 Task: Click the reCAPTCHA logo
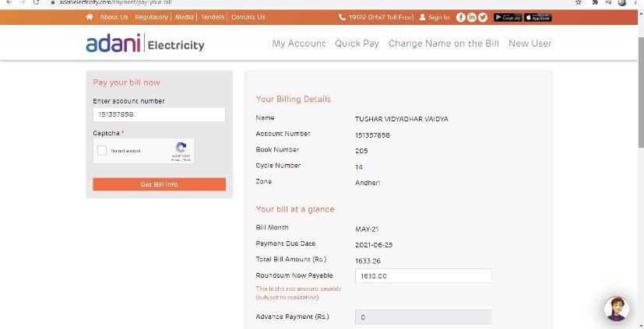pyautogui.click(x=181, y=148)
